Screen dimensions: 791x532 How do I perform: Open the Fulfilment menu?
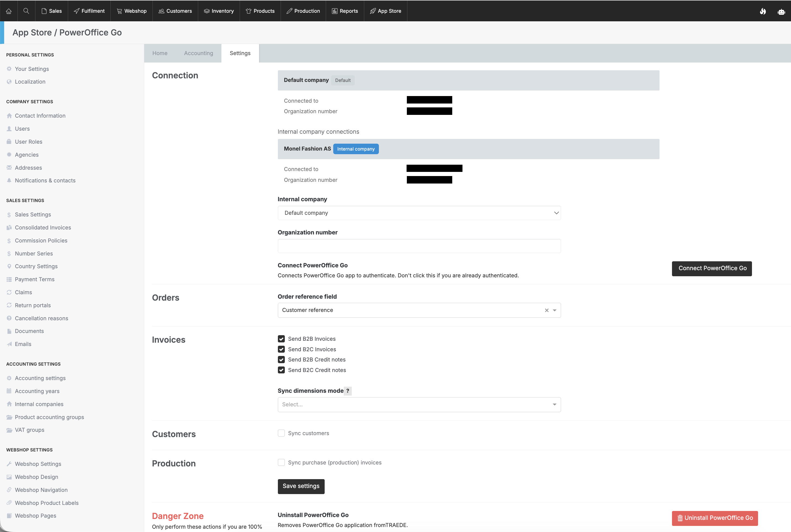(89, 11)
